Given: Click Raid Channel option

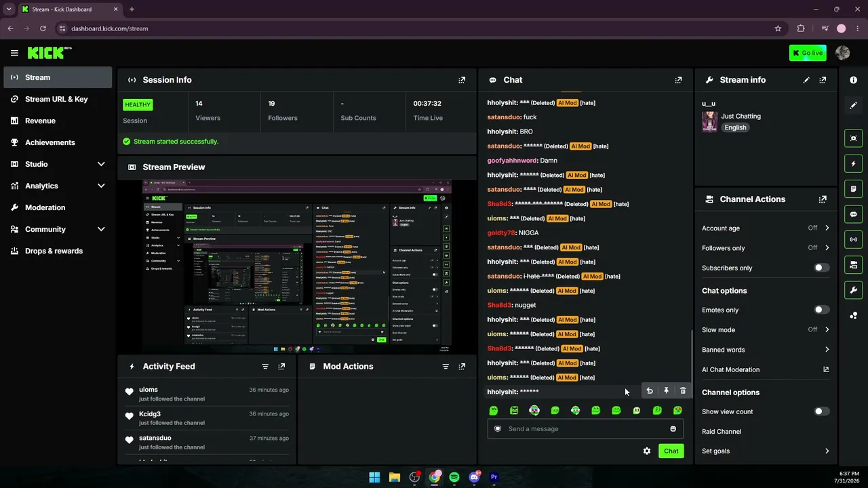Looking at the screenshot, I should click(722, 431).
